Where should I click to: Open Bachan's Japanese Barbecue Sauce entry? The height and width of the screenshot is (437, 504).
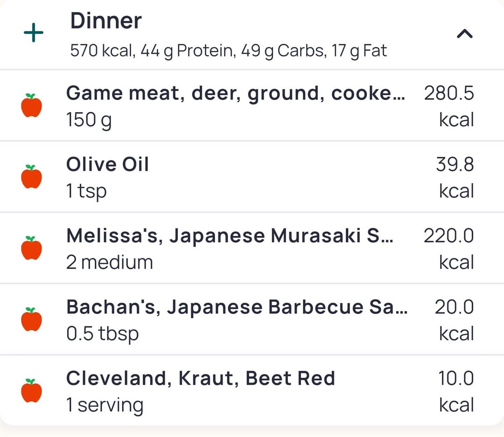coord(237,307)
